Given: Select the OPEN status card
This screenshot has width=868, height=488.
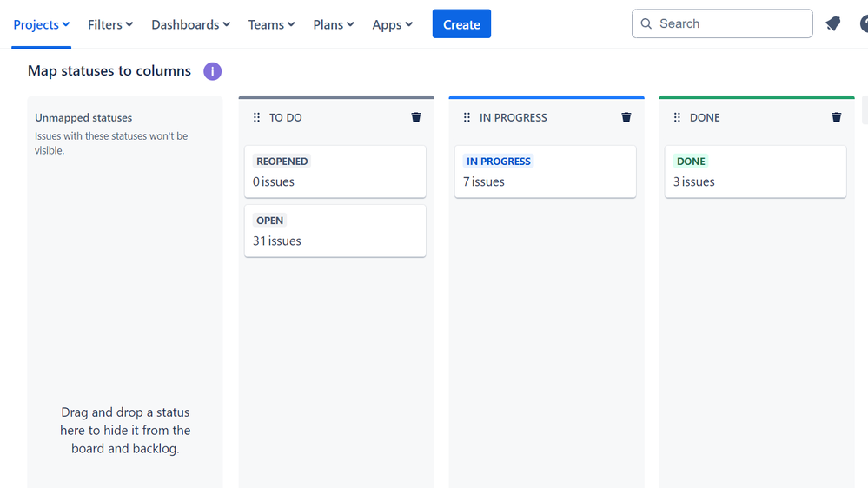Looking at the screenshot, I should tap(335, 231).
